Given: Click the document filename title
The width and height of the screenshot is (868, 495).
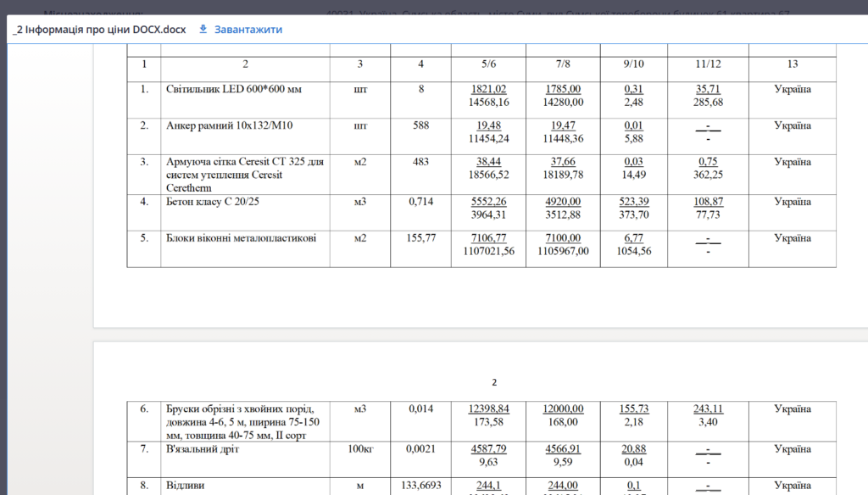Looking at the screenshot, I should coord(99,29).
